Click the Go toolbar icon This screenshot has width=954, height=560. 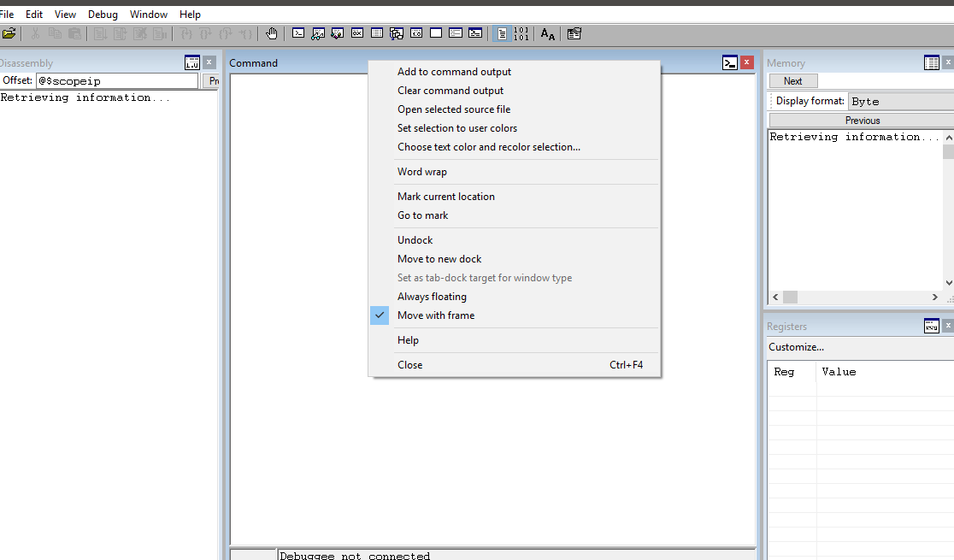click(100, 33)
